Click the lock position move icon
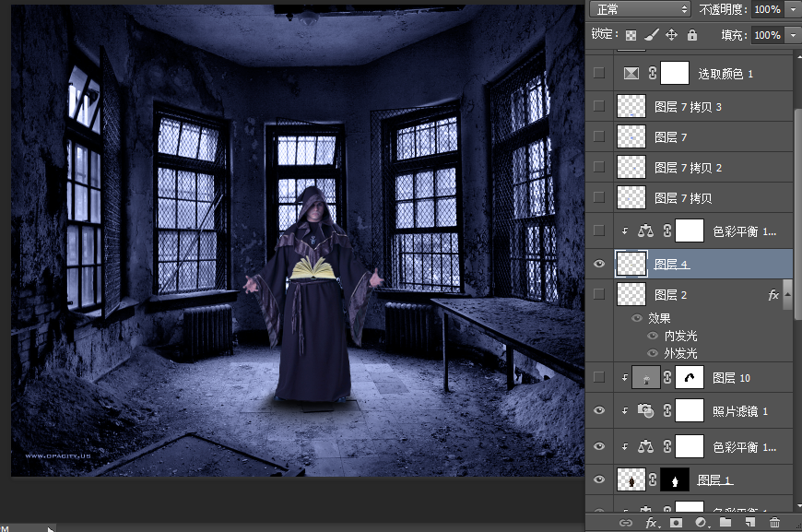The height and width of the screenshot is (532, 802). 671,35
